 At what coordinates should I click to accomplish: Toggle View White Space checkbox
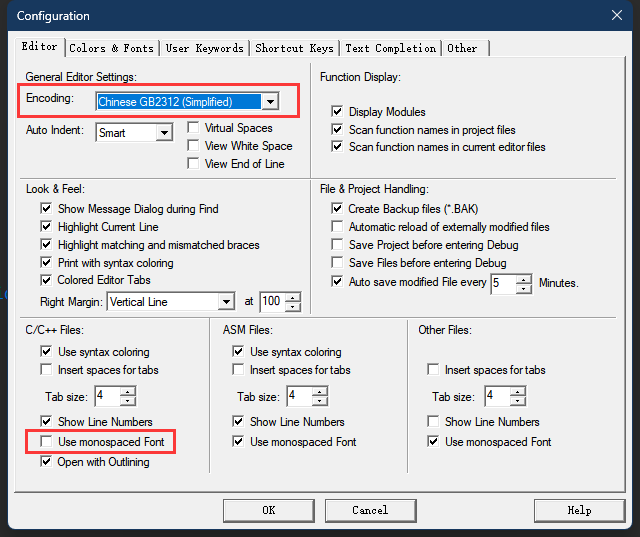point(193,145)
